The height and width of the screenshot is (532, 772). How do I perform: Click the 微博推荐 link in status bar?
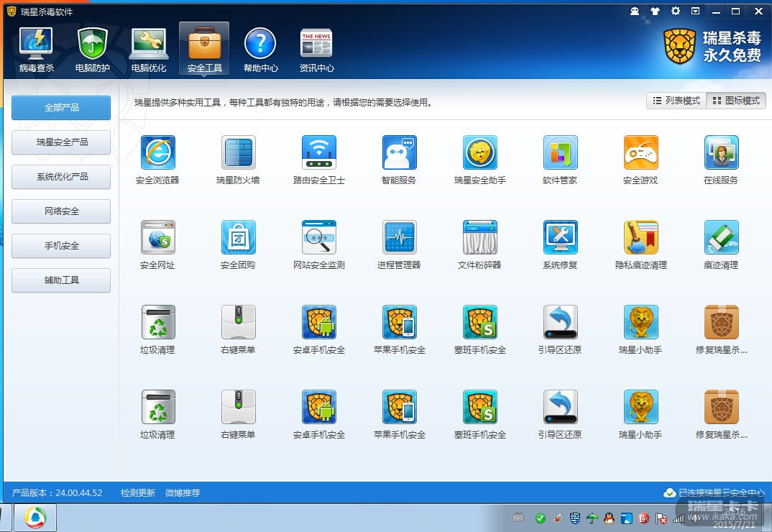pyautogui.click(x=183, y=493)
